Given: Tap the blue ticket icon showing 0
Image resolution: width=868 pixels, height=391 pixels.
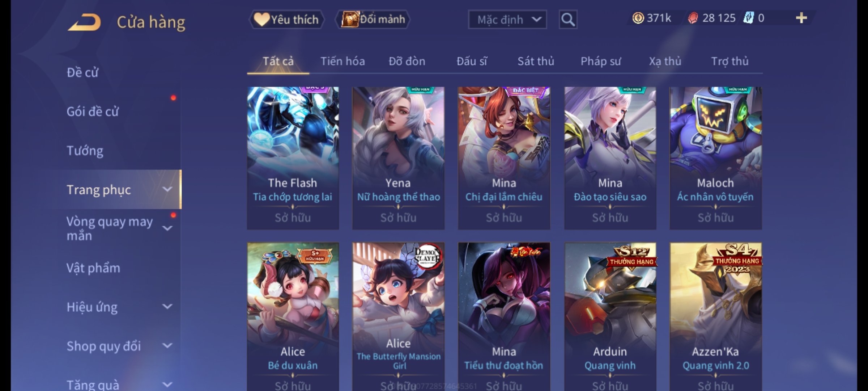Looking at the screenshot, I should coord(748,18).
